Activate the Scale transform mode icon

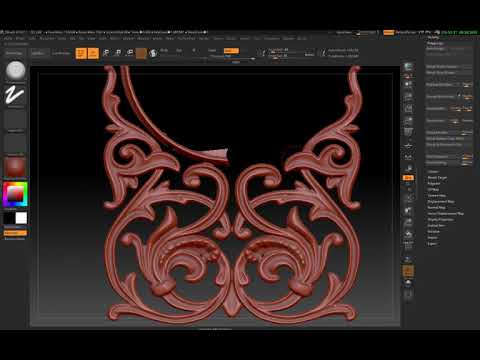pyautogui.click(x=118, y=53)
